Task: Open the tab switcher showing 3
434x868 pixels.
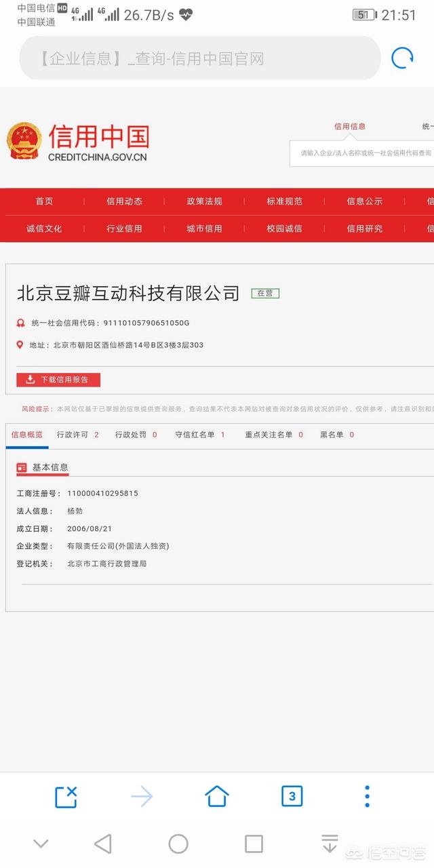Action: [x=292, y=797]
